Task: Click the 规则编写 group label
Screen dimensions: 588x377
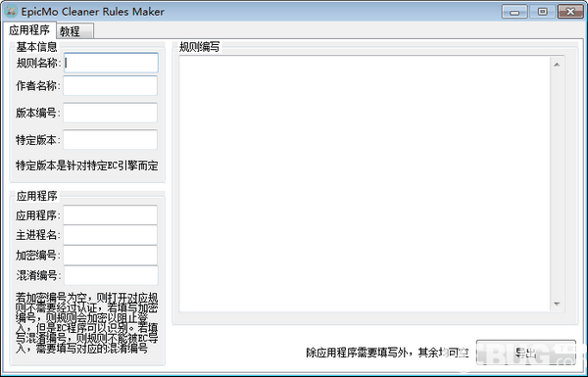Action: (200, 47)
